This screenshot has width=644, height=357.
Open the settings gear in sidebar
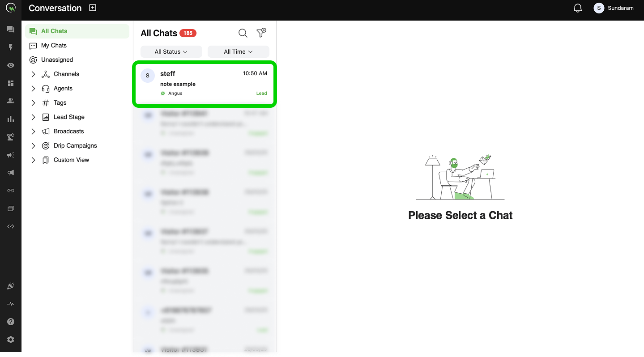pos(11,340)
